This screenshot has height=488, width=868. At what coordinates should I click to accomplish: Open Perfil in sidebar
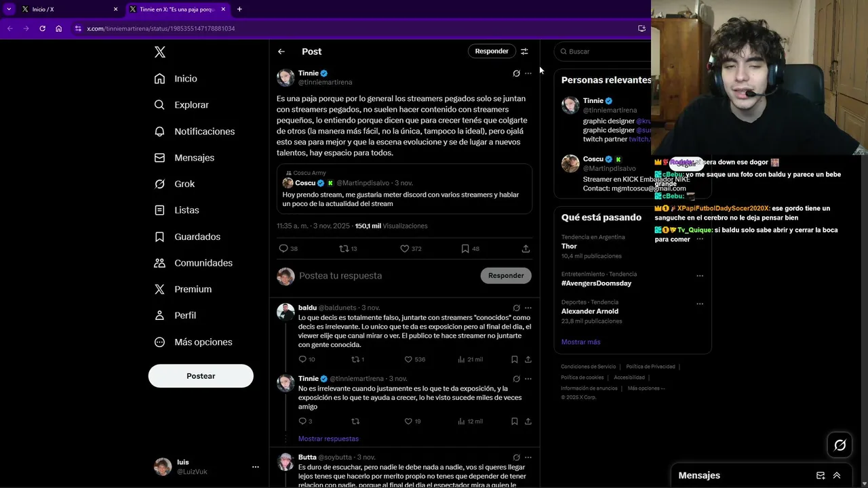coord(175,316)
